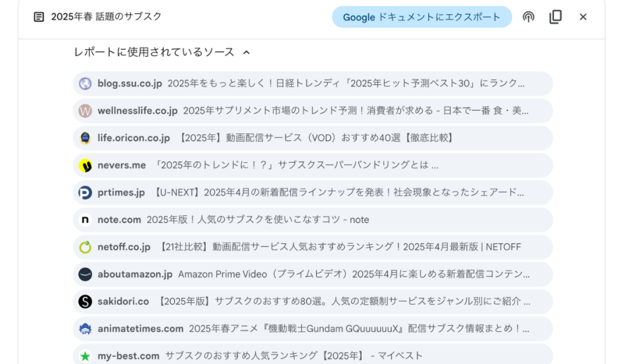625x364 pixels.
Task: Click the animatetimes.com favicon icon
Action: 85,329
